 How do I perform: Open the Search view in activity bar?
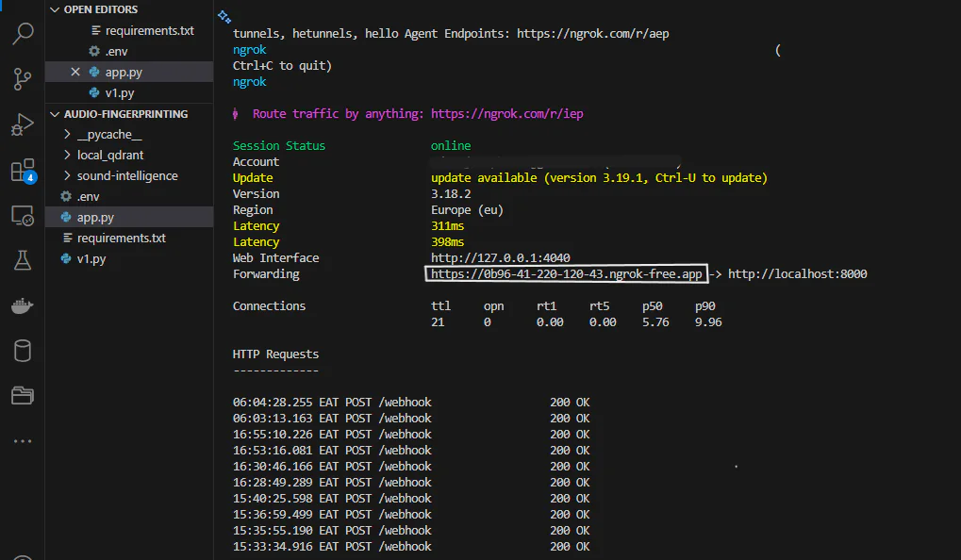(23, 33)
